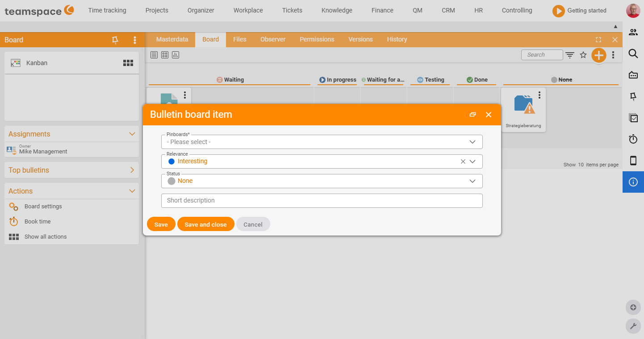Switch to the Files tab
Screen dimensions: 644x339
click(x=240, y=39)
